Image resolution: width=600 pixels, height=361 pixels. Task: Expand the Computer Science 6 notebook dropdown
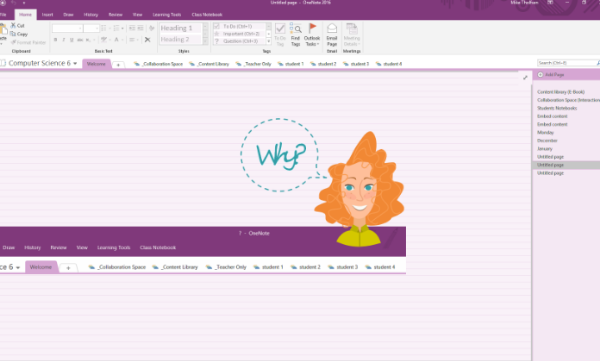tap(75, 64)
